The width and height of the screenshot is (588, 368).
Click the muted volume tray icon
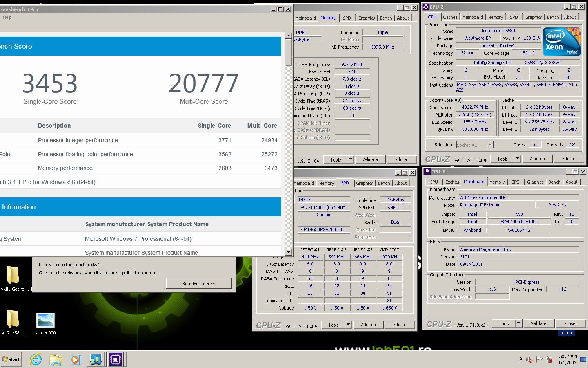(530, 359)
